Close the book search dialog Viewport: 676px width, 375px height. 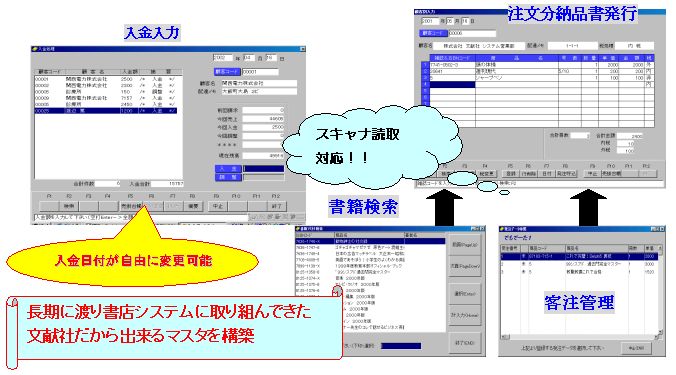pos(482,229)
